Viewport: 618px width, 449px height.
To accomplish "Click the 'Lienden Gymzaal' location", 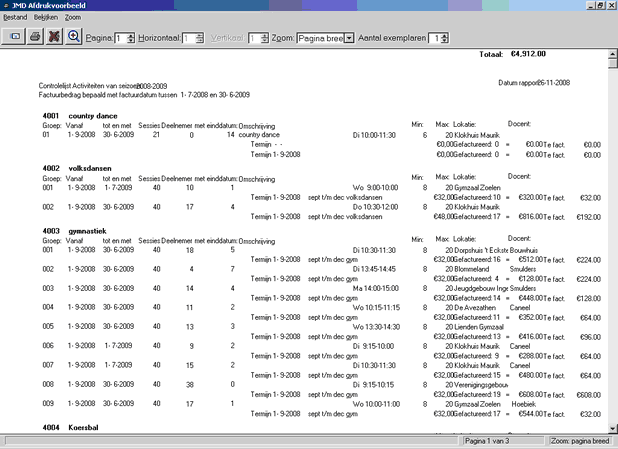I will [479, 327].
